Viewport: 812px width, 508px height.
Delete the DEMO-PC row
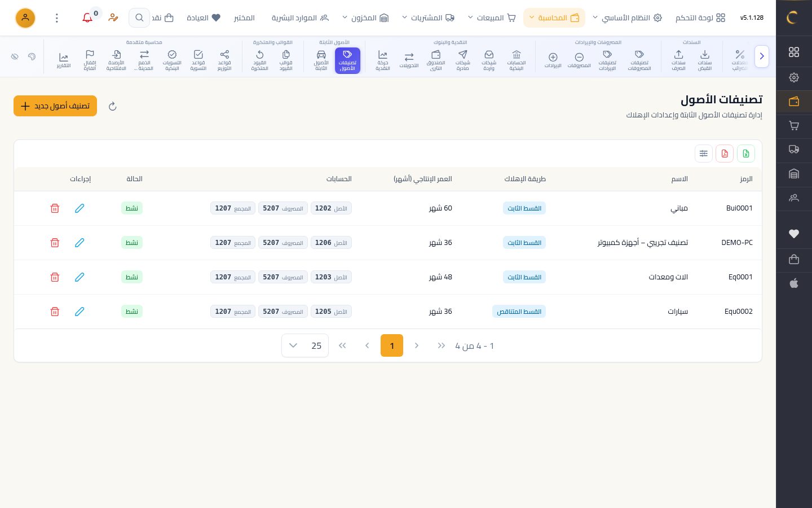pyautogui.click(x=55, y=243)
